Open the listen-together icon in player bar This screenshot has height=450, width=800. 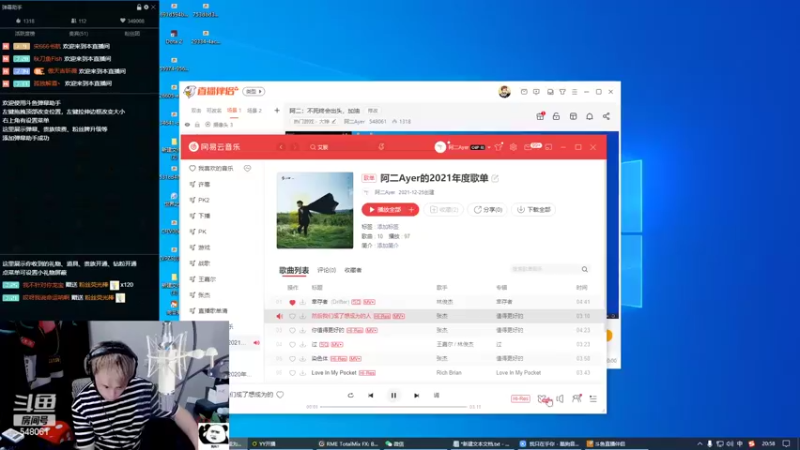click(x=577, y=398)
